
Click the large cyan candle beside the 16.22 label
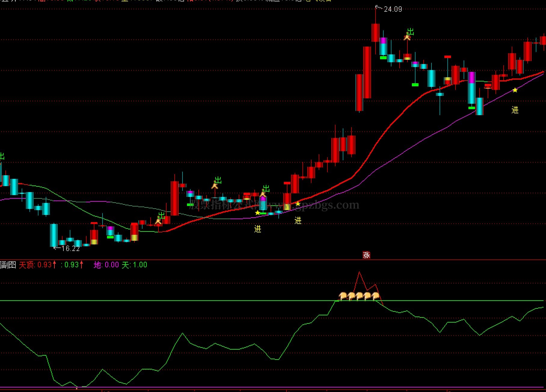click(x=54, y=235)
